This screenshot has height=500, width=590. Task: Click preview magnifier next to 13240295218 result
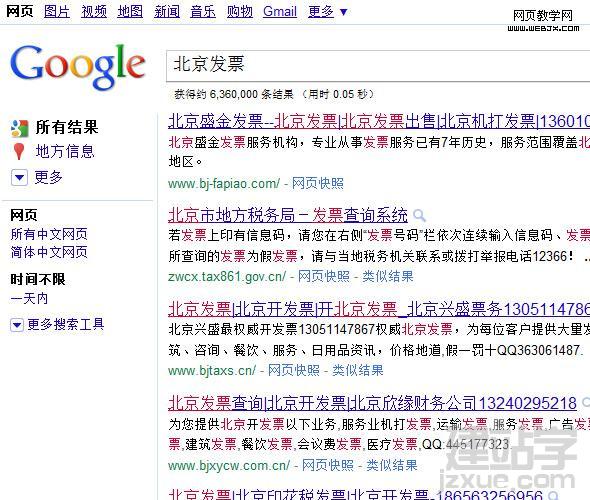point(585,403)
